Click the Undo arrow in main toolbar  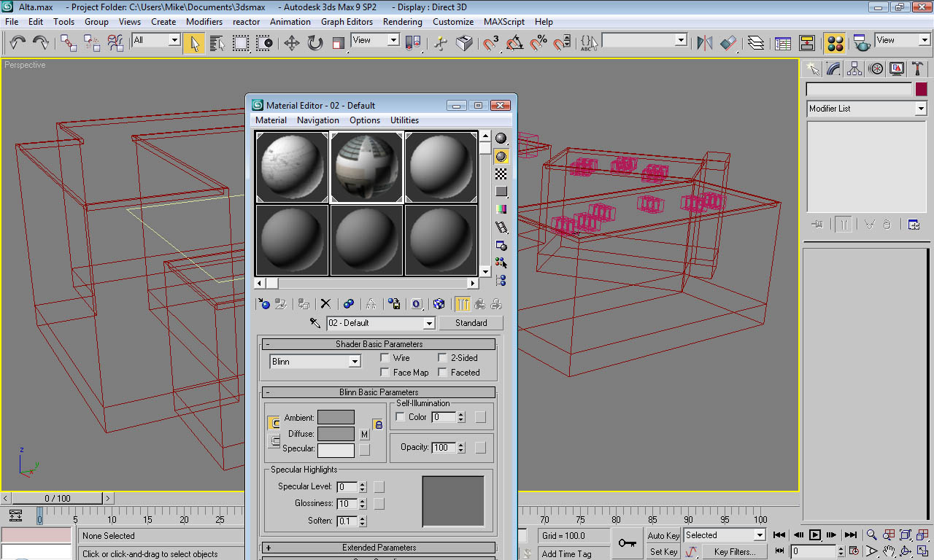[18, 43]
